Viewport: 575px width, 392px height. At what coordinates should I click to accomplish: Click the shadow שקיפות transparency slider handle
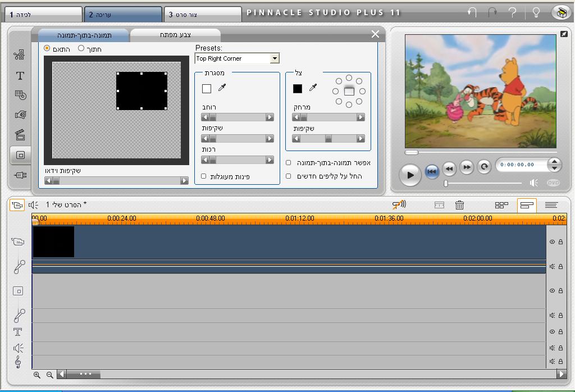point(328,139)
